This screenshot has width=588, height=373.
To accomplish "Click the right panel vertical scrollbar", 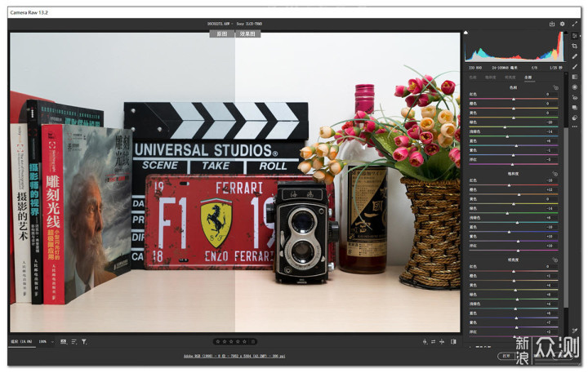I will click(x=566, y=217).
